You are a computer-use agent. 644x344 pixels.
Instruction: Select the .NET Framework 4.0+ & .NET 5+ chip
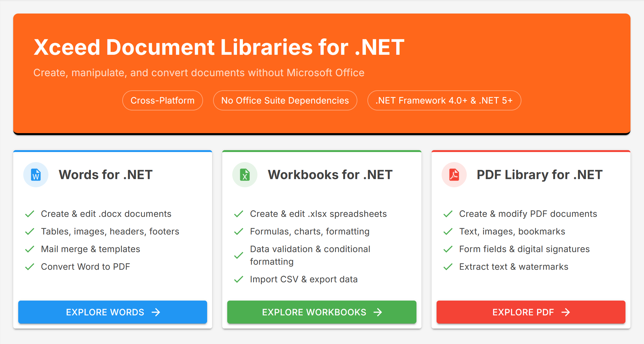tap(444, 100)
